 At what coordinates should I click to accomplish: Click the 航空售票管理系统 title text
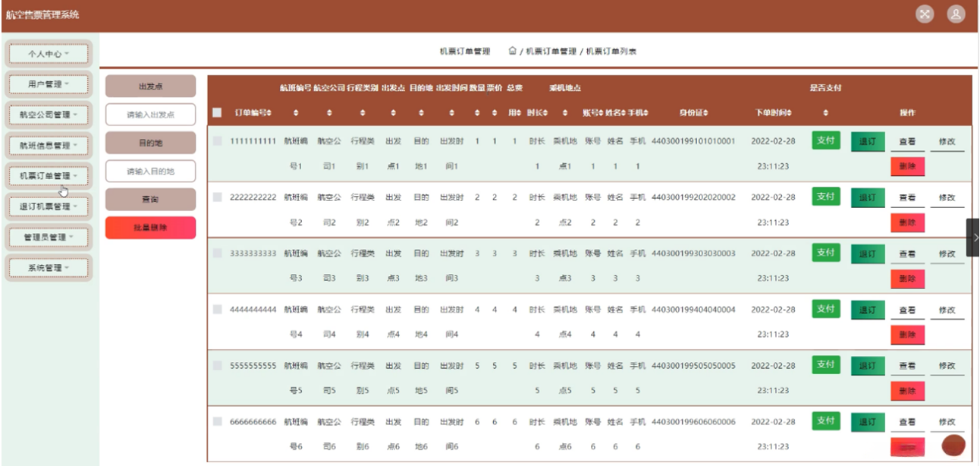[42, 14]
